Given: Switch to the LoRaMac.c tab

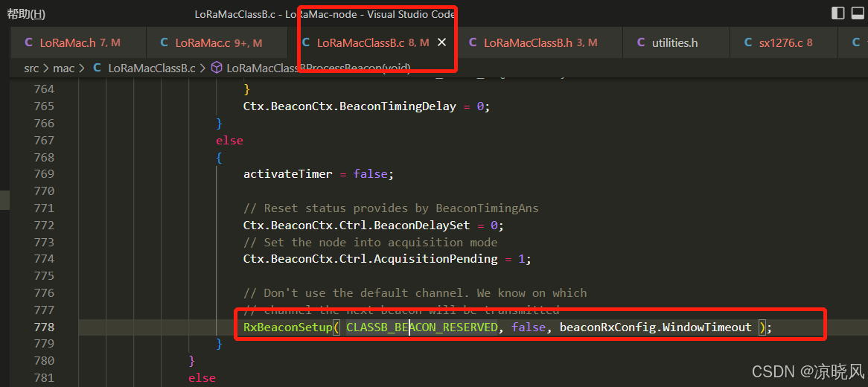Looking at the screenshot, I should point(217,42).
